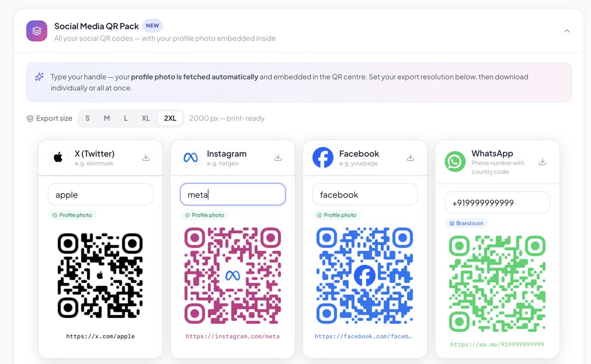The width and height of the screenshot is (591, 364).
Task: Click the Instagram card title
Action: coord(227,153)
